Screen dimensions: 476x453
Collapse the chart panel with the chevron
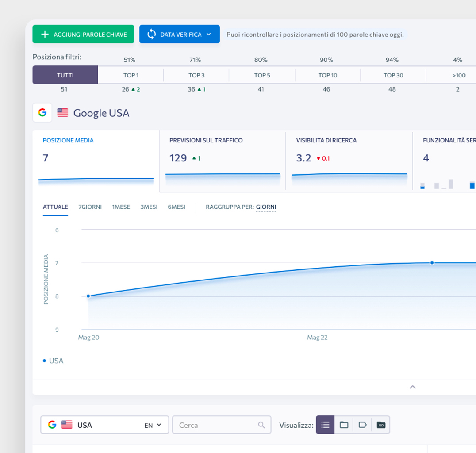(412, 387)
